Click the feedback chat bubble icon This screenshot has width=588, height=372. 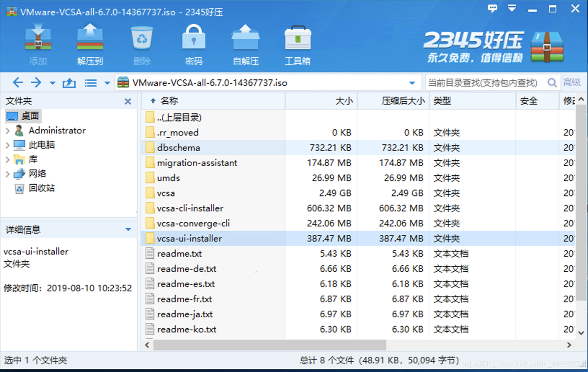(x=493, y=9)
